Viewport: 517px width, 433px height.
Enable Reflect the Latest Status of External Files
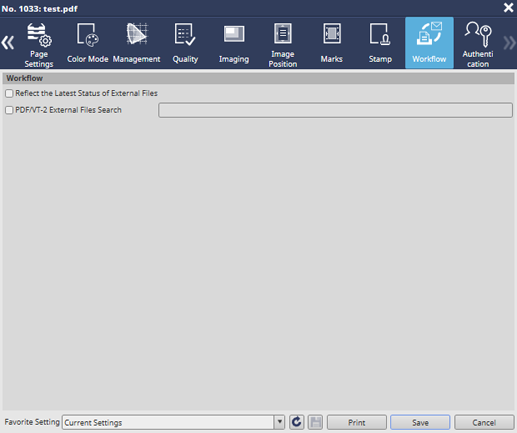point(9,93)
